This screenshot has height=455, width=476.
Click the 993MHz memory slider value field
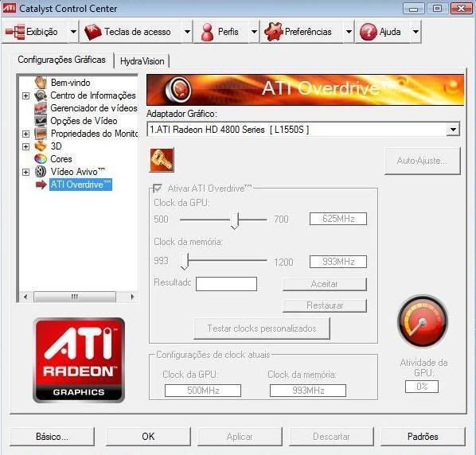point(338,262)
